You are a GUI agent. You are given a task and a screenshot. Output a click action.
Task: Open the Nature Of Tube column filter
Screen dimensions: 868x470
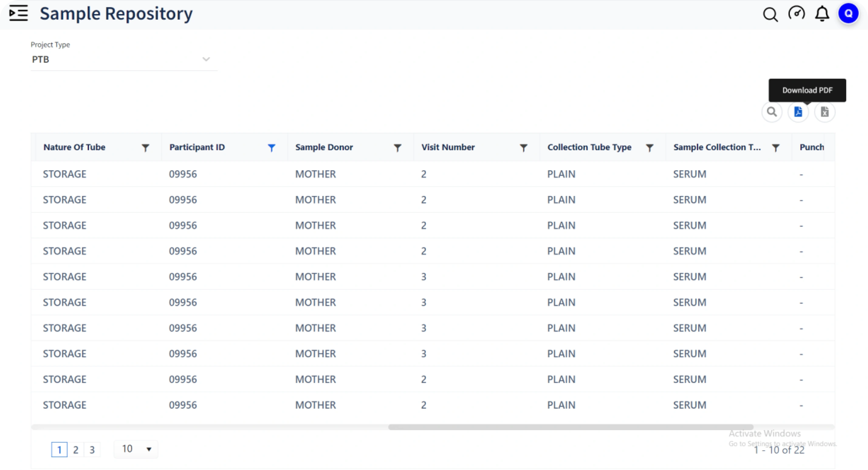coord(145,148)
